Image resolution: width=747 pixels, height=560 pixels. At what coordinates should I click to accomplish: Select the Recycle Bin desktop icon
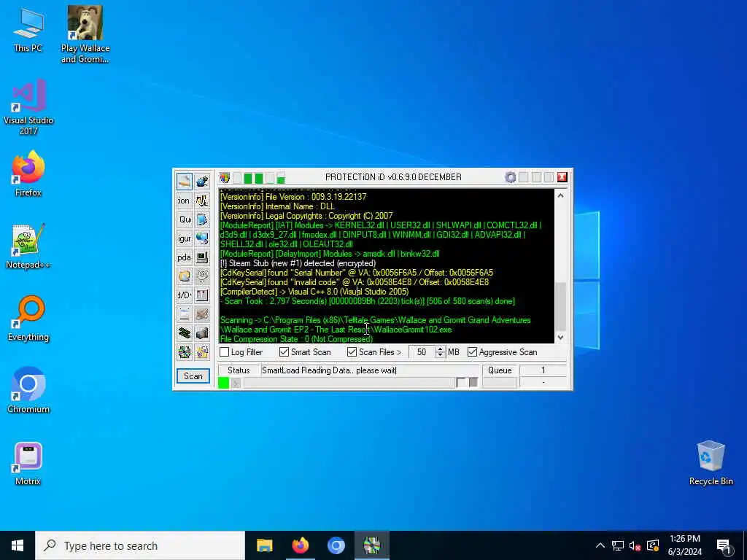click(x=711, y=463)
